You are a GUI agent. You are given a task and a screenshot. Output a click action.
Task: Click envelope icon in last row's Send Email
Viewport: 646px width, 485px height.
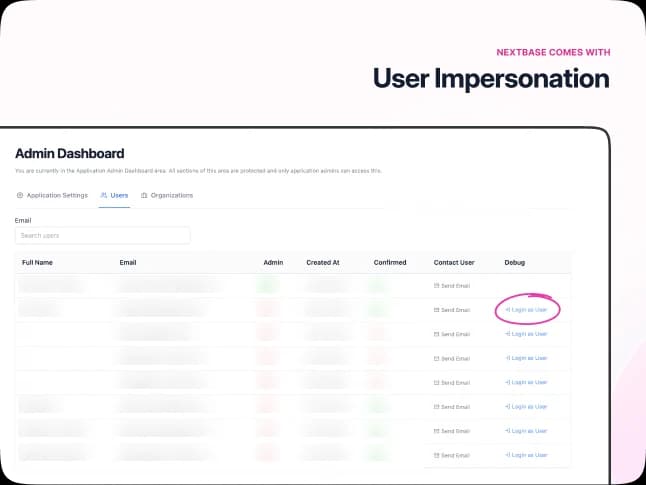pyautogui.click(x=436, y=454)
